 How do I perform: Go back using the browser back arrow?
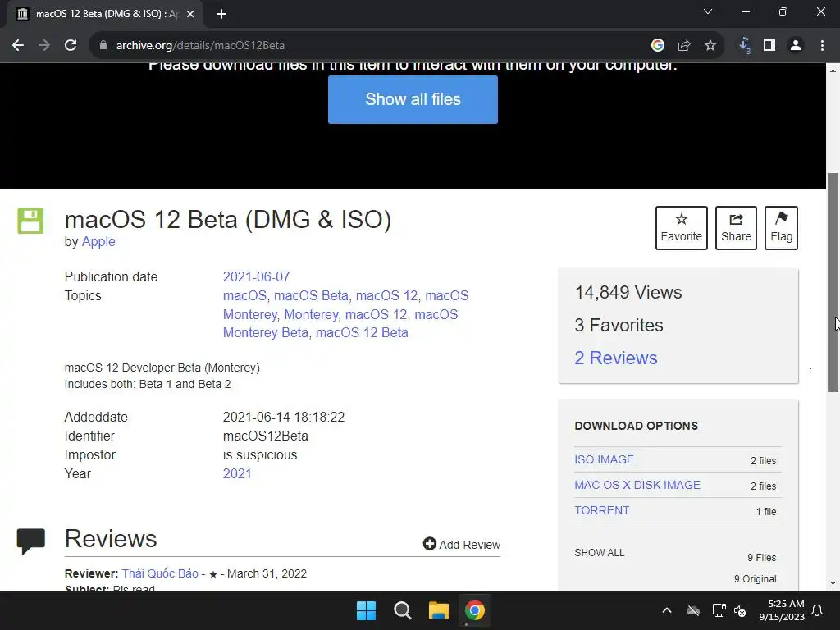[18, 46]
